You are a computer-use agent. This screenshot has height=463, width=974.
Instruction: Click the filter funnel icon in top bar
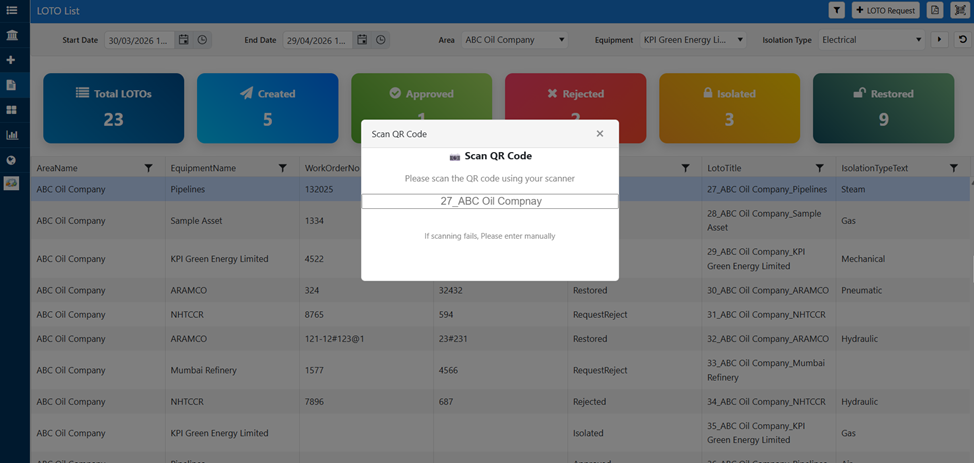837,10
